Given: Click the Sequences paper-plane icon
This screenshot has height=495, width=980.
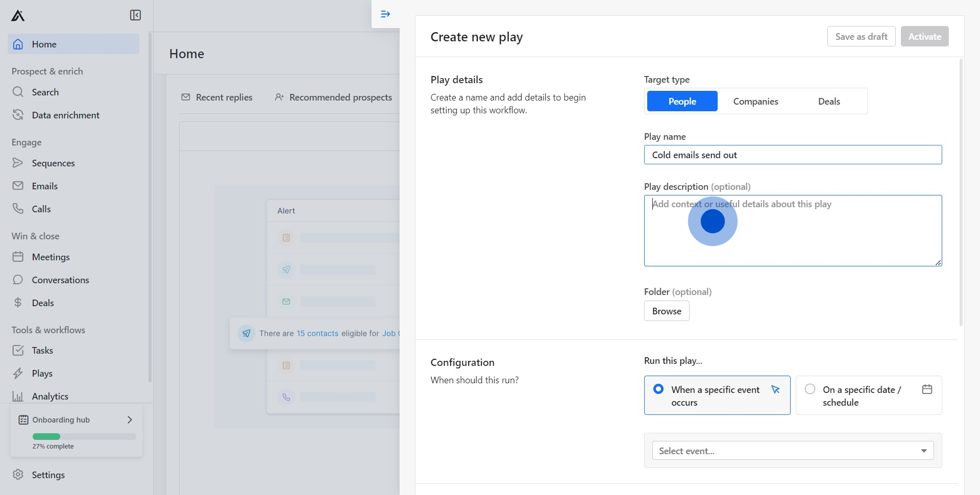Looking at the screenshot, I should 18,163.
